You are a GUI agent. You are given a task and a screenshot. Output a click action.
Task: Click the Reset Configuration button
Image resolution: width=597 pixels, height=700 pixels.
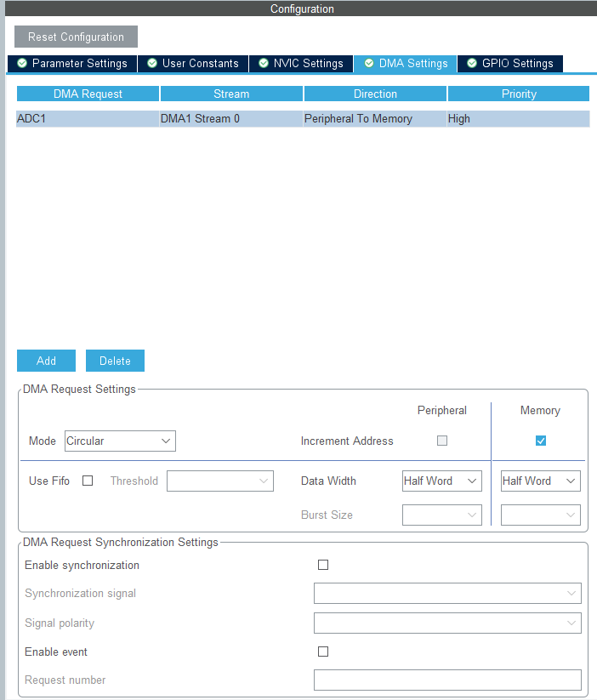(x=76, y=37)
